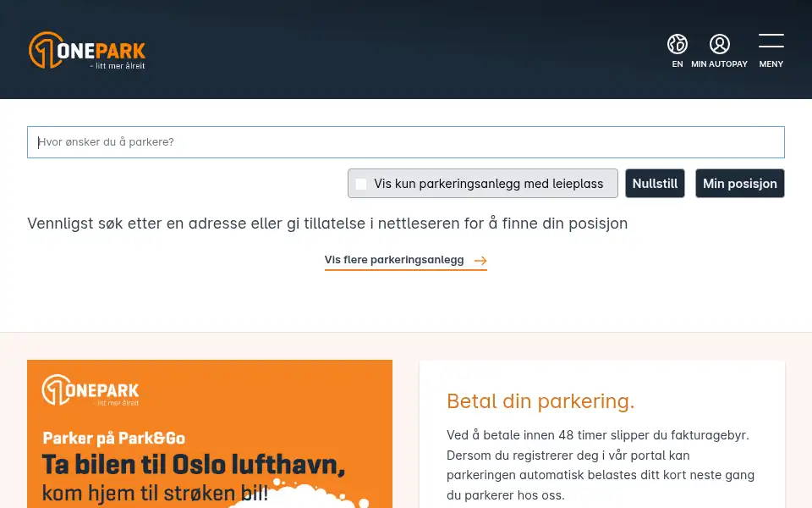This screenshot has height=508, width=812.
Task: Click the Min posisjon button
Action: (x=739, y=184)
